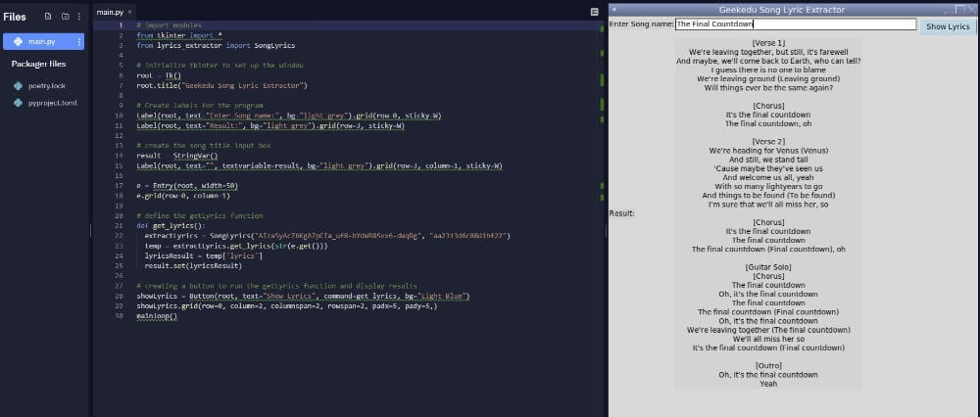Open main.py row three-dot menu
The width and height of the screenshot is (980, 417).
(78, 42)
